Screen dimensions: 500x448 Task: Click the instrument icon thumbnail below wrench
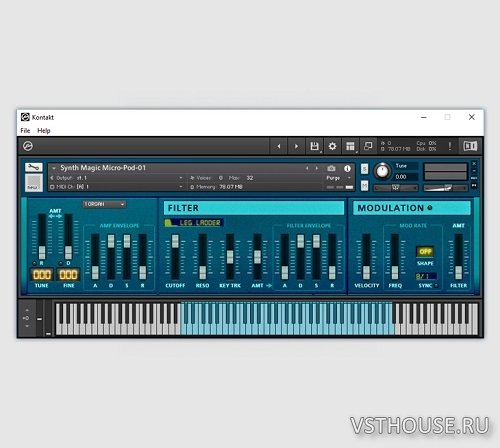pos(34,183)
